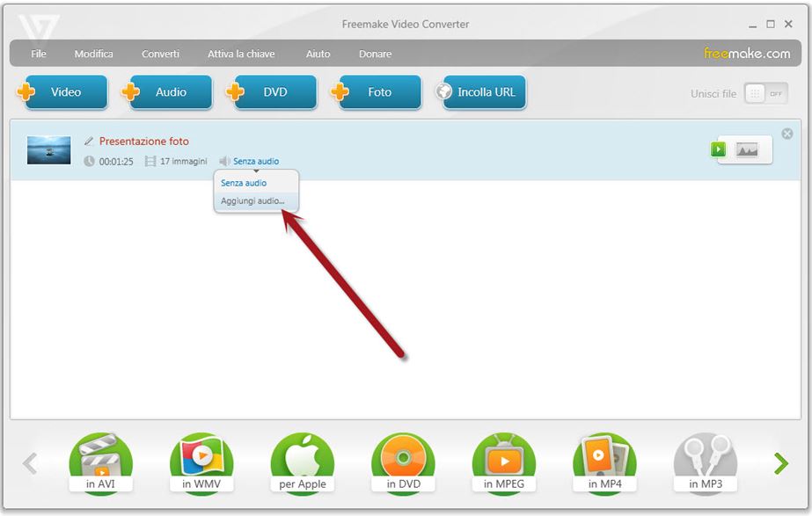Show previous formats with left arrow
The height and width of the screenshot is (516, 812).
[x=30, y=463]
